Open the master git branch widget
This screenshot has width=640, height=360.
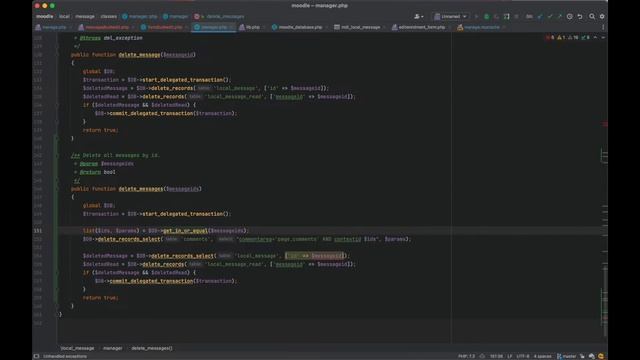566,356
